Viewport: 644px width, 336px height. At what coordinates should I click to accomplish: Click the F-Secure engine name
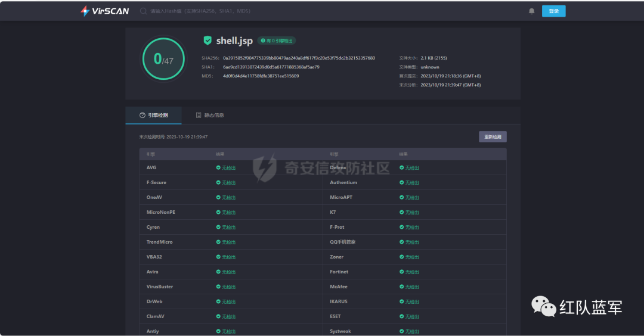coord(156,182)
